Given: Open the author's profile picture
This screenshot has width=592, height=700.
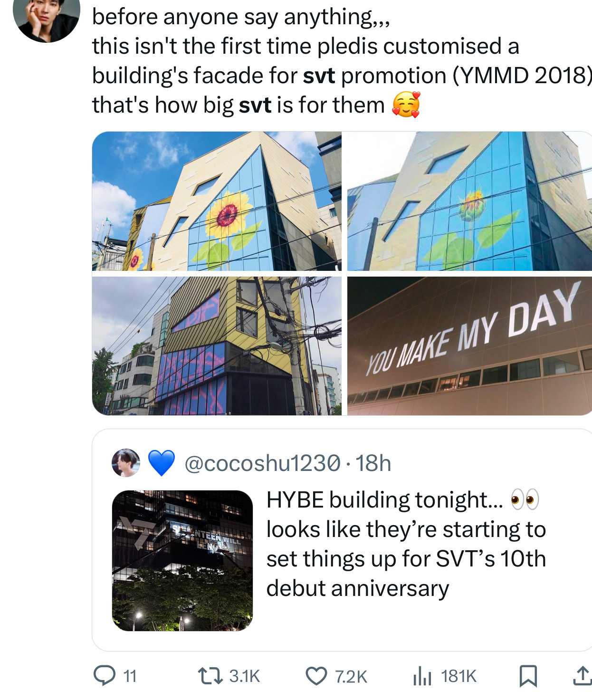Looking at the screenshot, I should 46,19.
